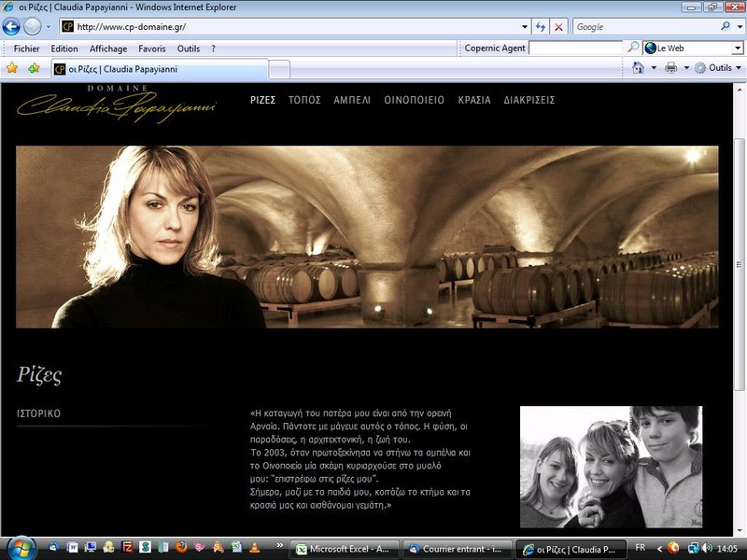The width and height of the screenshot is (747, 560).
Task: Switch to Microsoft Excel taskbar button
Action: [345, 549]
